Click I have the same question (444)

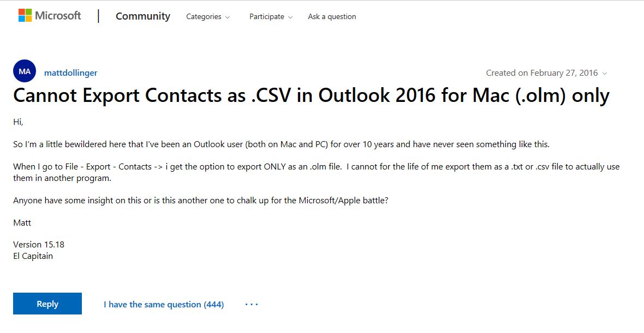[163, 304]
